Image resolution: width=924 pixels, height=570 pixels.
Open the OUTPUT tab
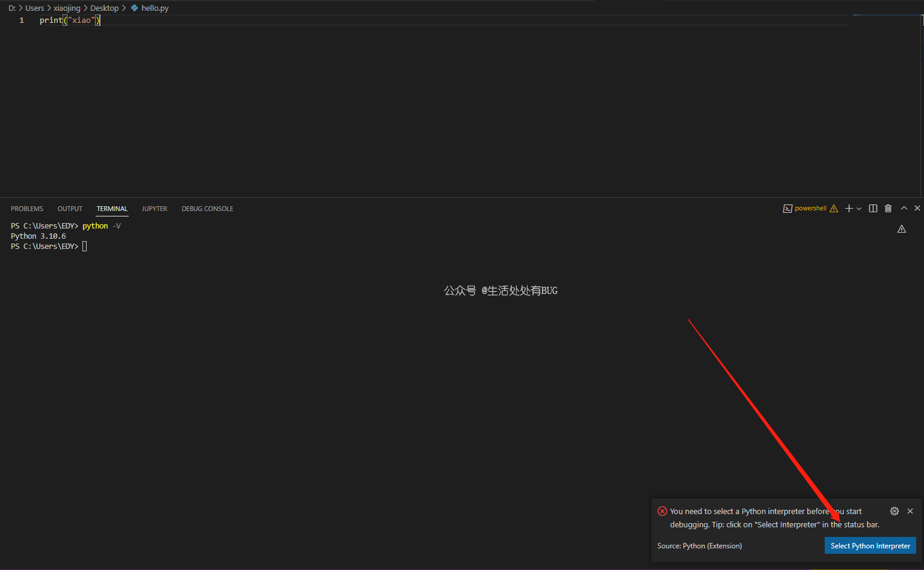(70, 209)
